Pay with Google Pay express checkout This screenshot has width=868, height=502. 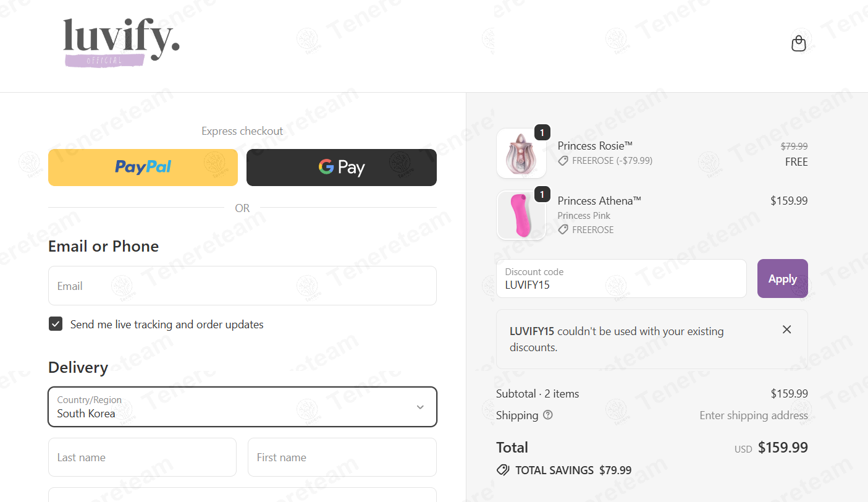point(342,168)
